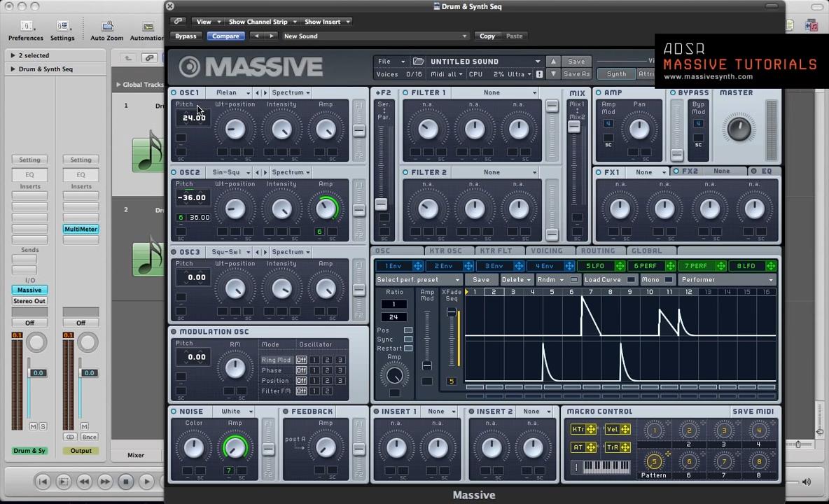
Task: Click the AT macro drag handle
Action: (x=591, y=447)
